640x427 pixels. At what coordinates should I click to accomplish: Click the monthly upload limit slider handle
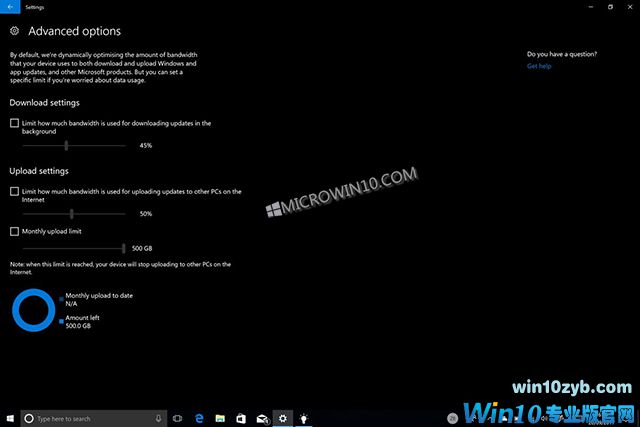(124, 248)
